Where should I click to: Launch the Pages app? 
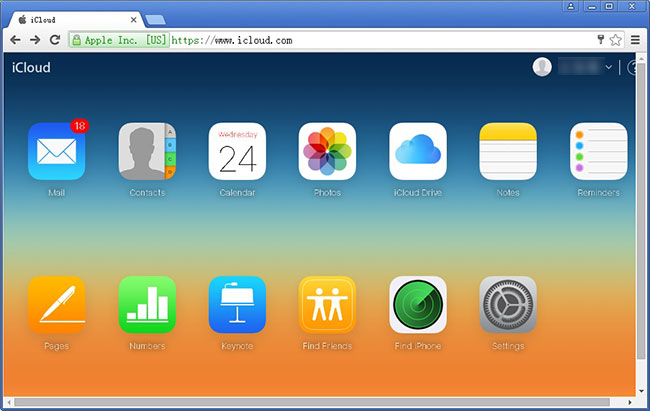(x=56, y=305)
